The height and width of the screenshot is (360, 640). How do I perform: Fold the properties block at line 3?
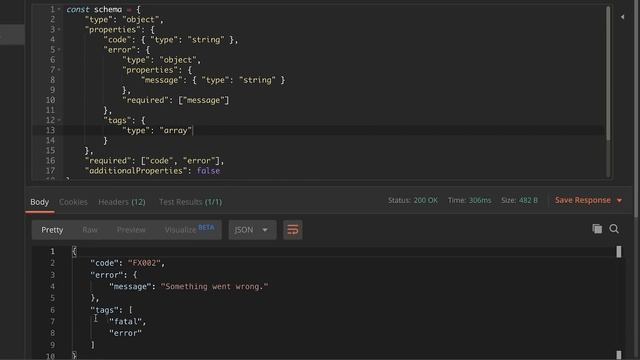point(59,29)
